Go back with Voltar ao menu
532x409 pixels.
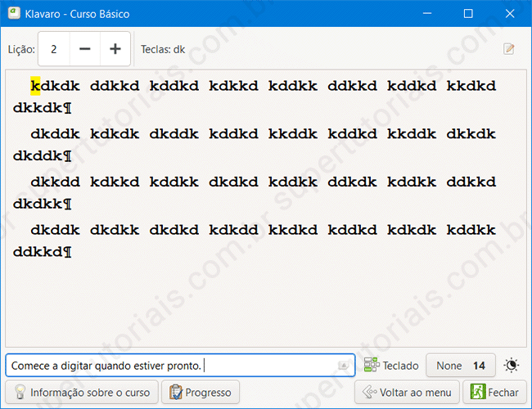tap(407, 393)
